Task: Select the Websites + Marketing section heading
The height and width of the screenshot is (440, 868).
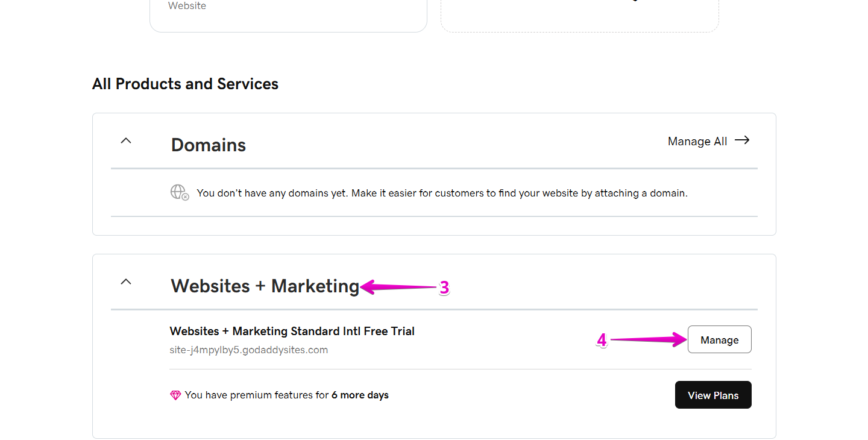Action: [265, 286]
